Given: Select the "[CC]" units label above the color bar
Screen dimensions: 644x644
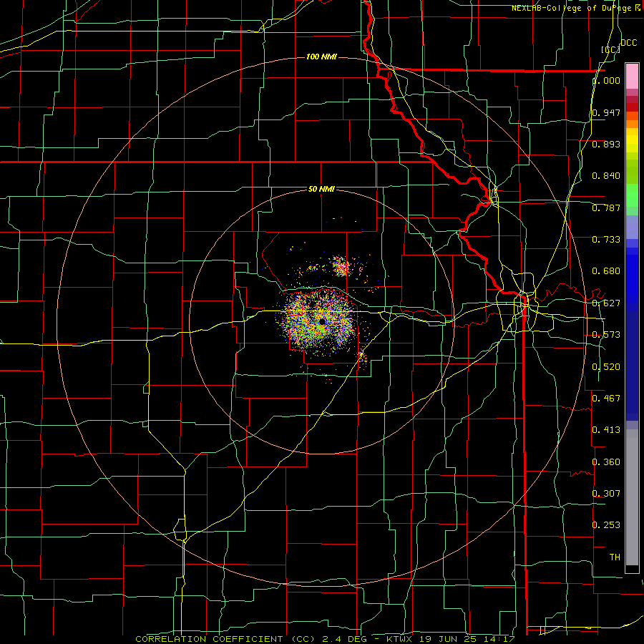Looking at the screenshot, I should point(610,49).
